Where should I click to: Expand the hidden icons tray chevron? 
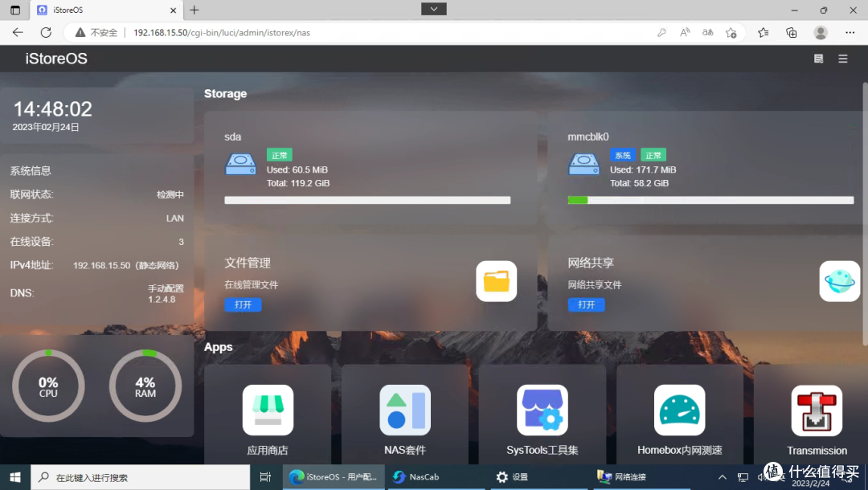723,476
